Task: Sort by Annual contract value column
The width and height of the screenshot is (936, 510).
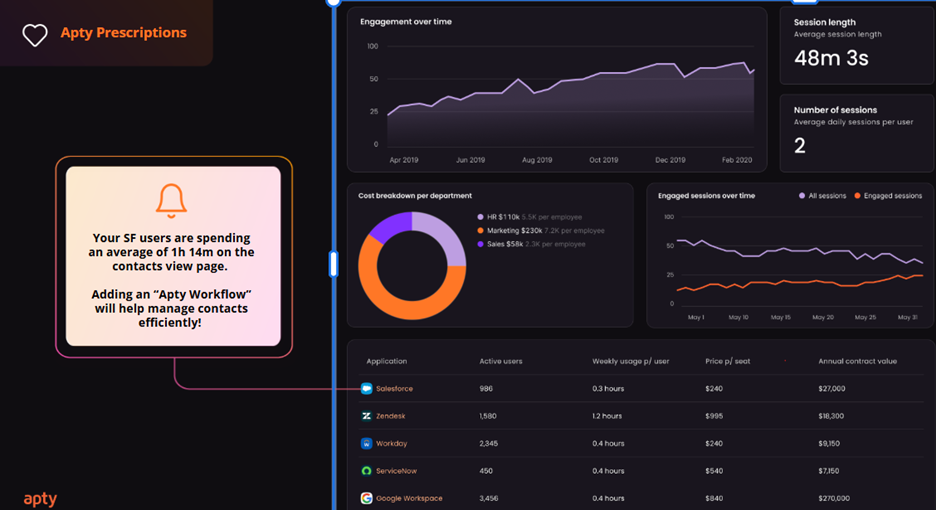Action: [858, 361]
